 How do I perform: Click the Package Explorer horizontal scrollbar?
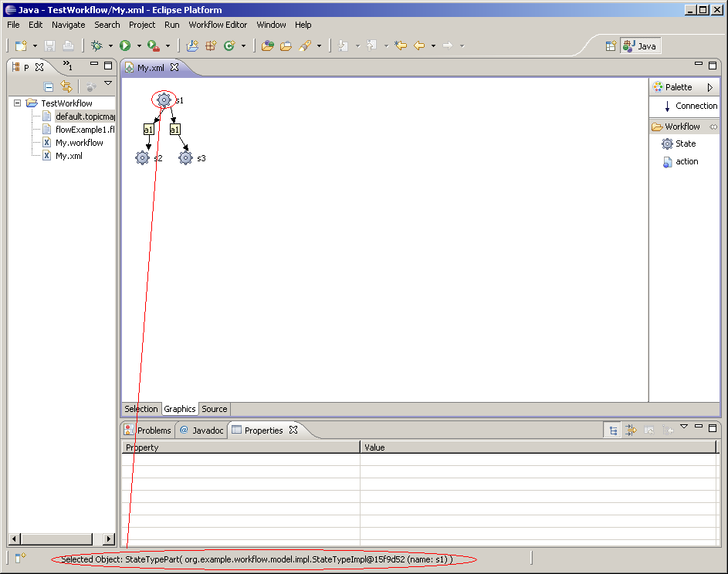(x=58, y=539)
